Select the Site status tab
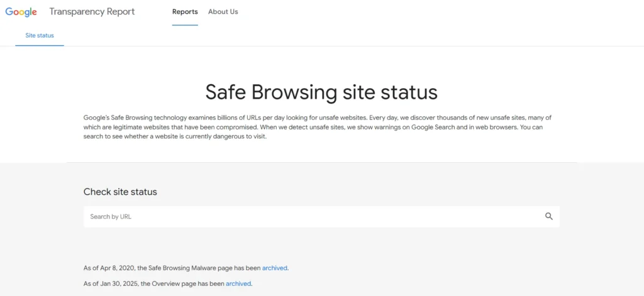Image resolution: width=644 pixels, height=296 pixels. (40, 35)
